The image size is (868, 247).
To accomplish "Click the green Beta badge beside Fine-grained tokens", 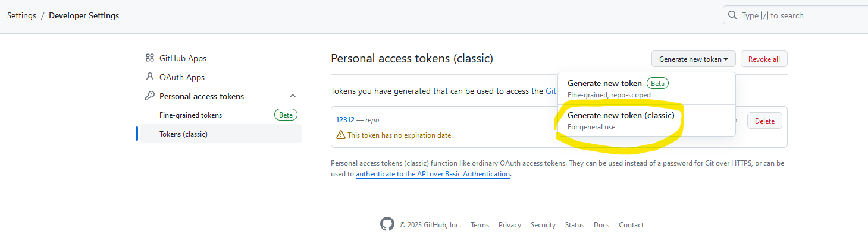I will click(286, 115).
